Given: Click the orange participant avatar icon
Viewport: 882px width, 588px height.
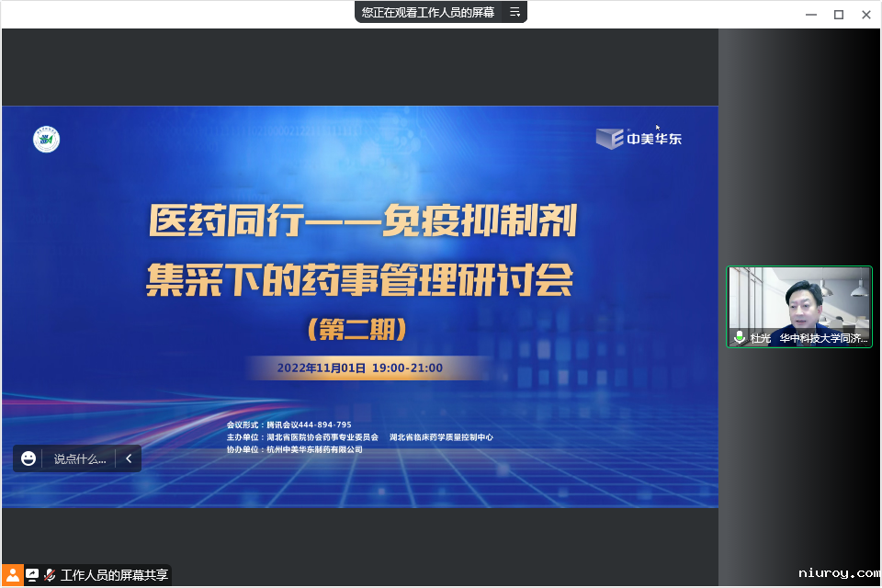Looking at the screenshot, I should pyautogui.click(x=12, y=575).
